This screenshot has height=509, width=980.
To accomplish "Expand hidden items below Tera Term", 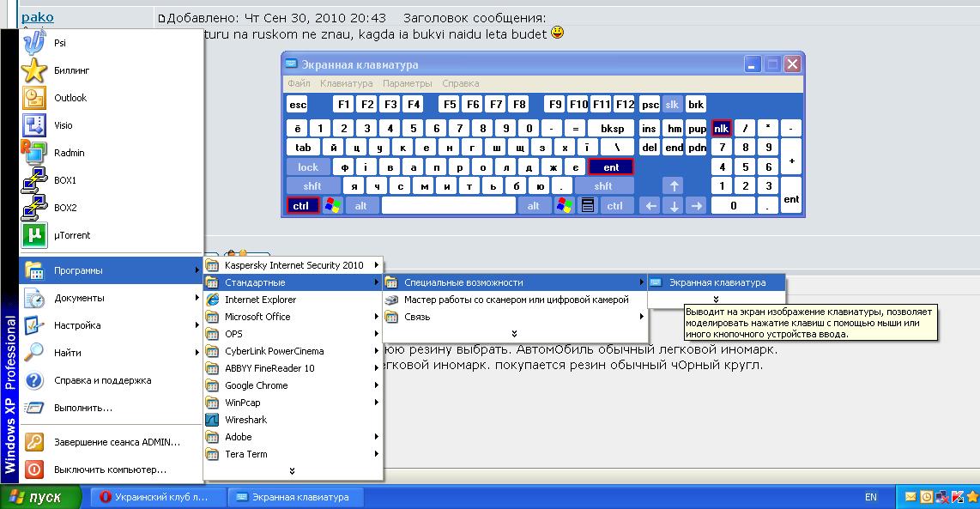I will (293, 470).
